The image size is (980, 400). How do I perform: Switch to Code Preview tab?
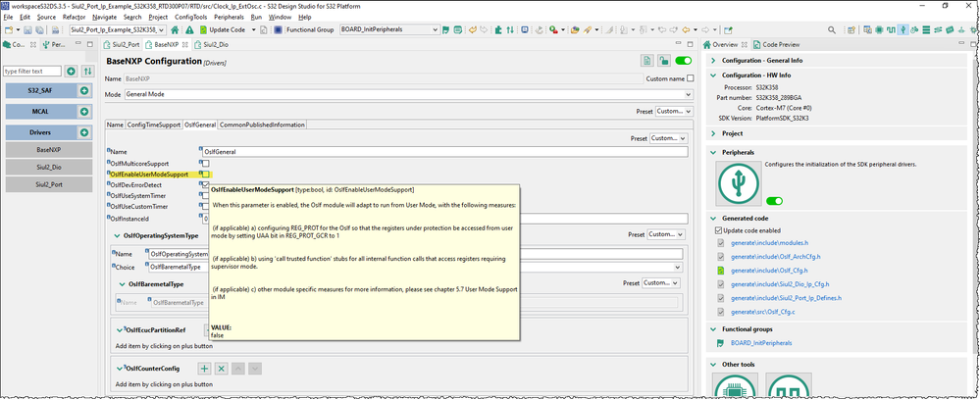click(x=777, y=45)
